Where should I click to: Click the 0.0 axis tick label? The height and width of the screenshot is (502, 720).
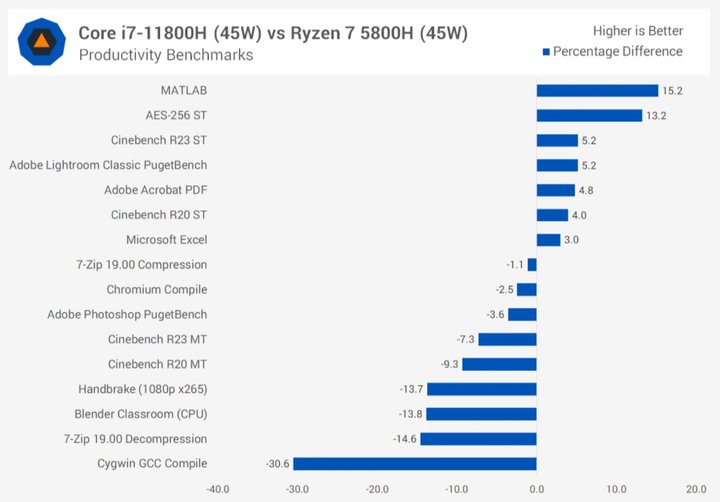tap(537, 490)
